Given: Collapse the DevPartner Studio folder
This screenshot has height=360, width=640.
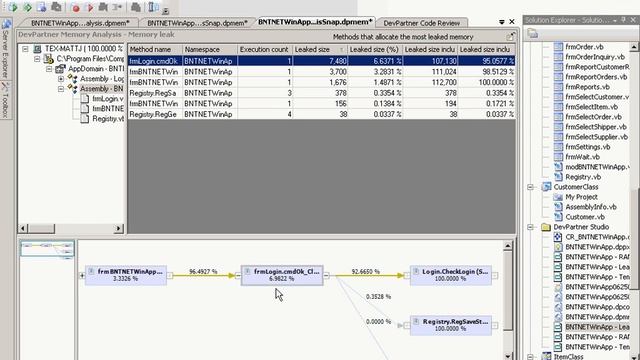Looking at the screenshot, I should 530,227.
